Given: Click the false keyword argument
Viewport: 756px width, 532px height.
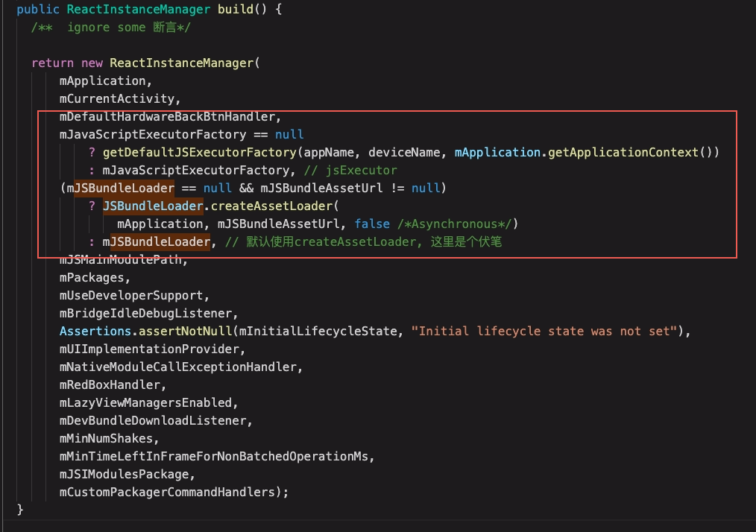Looking at the screenshot, I should click(x=371, y=224).
